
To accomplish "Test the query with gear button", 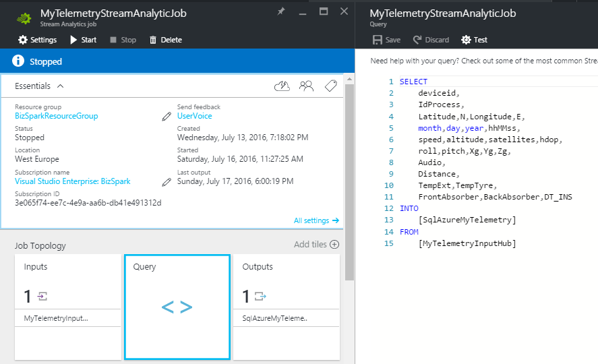I will point(474,40).
